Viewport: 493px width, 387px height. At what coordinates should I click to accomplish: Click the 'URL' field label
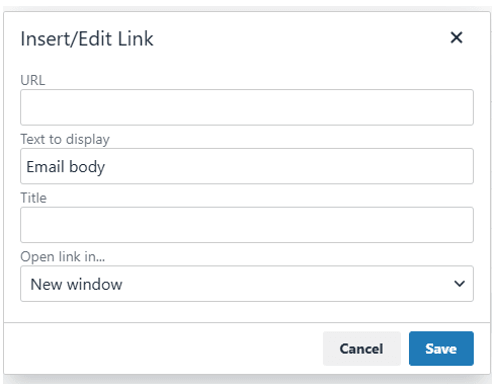pyautogui.click(x=33, y=80)
